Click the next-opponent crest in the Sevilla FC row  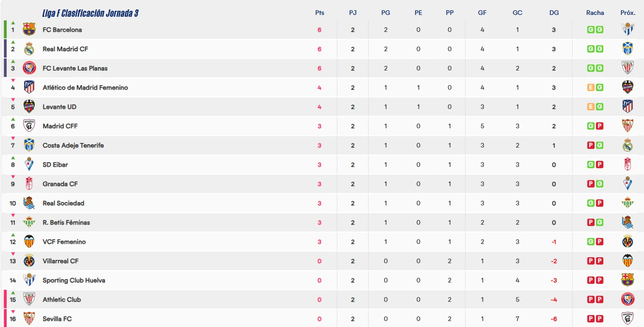click(627, 319)
